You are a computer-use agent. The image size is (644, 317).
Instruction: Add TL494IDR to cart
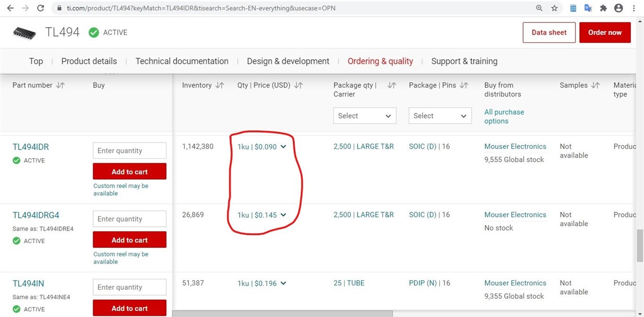[129, 171]
